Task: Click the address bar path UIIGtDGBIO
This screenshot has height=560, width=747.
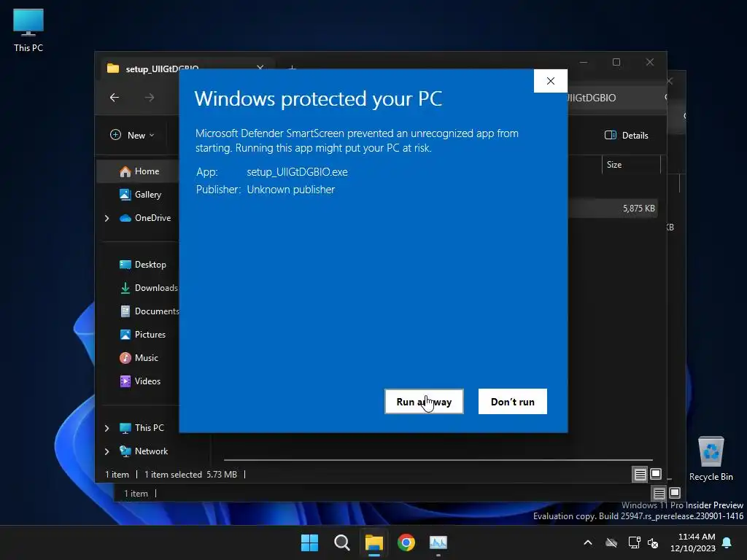Action: tap(592, 98)
